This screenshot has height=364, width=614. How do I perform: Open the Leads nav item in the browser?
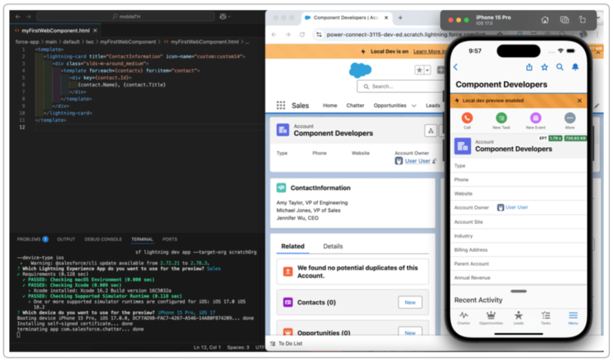coord(433,105)
